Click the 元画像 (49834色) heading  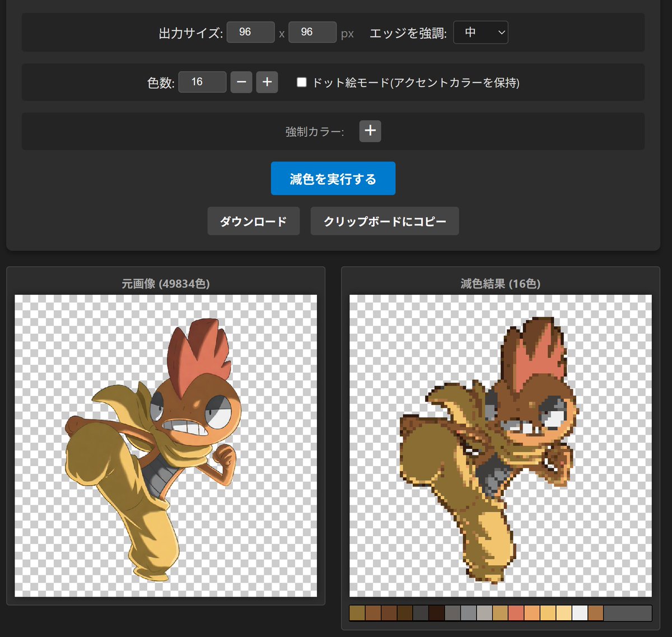pos(166,283)
